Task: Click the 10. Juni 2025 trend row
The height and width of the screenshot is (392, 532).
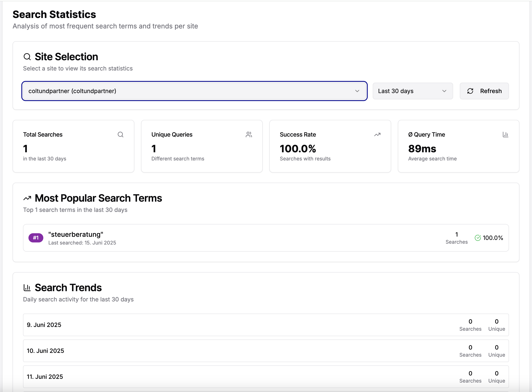Action: click(237, 351)
